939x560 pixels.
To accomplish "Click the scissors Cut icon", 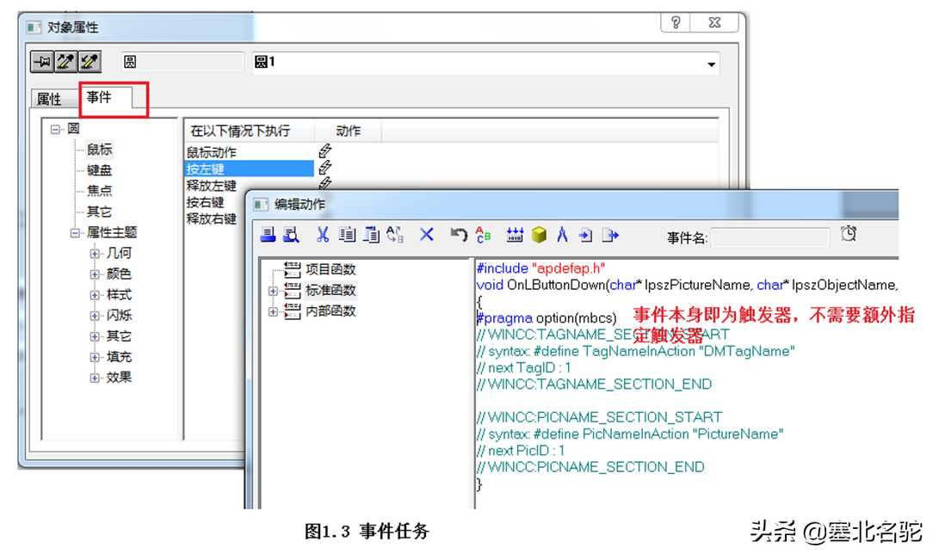I will pyautogui.click(x=323, y=235).
